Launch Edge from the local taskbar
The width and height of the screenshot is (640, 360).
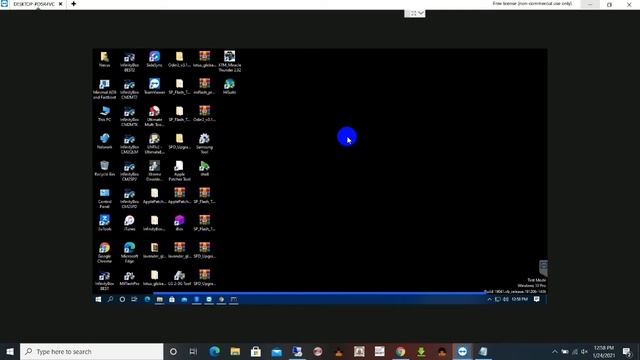pos(214,351)
